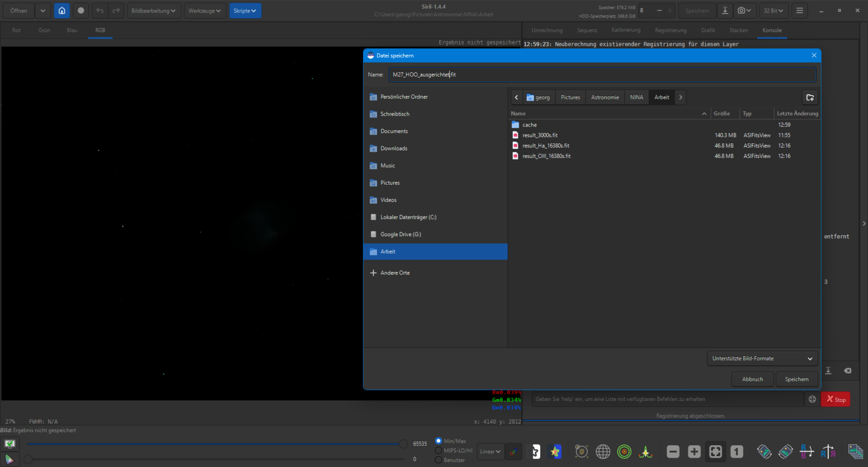
Task: Fit image to window
Action: (x=716, y=452)
